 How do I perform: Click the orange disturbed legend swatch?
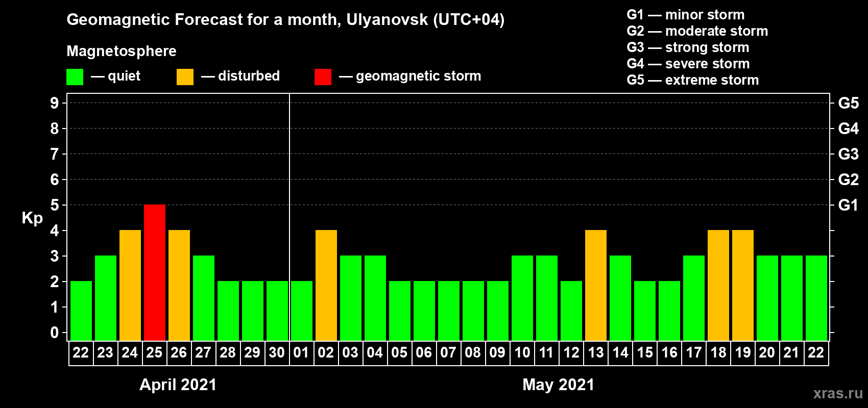185,77
